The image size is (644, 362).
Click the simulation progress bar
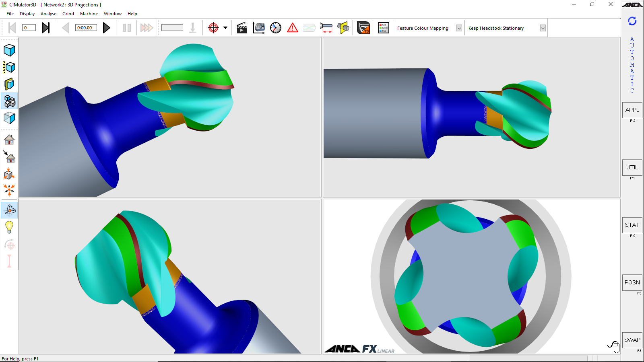pos(172,28)
